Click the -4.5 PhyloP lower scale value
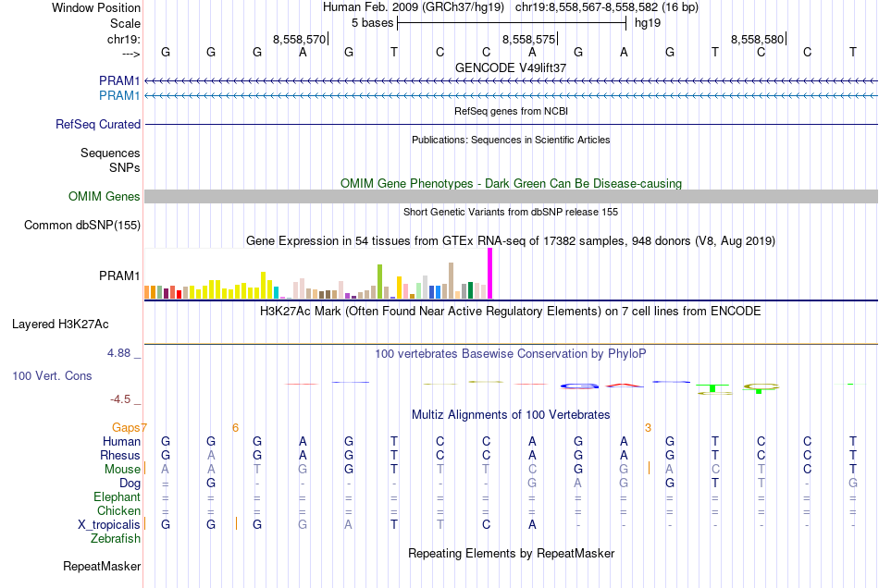 [x=120, y=399]
